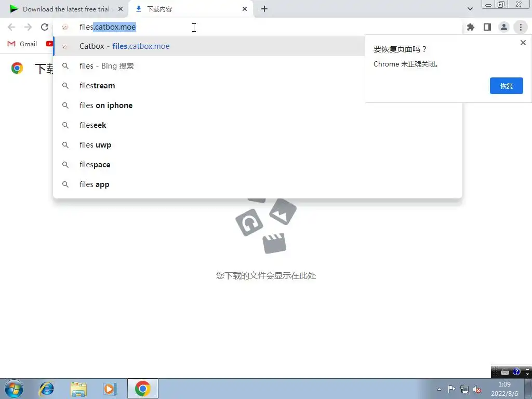532x399 pixels.
Task: Open the Windows Start button
Action: click(x=14, y=389)
